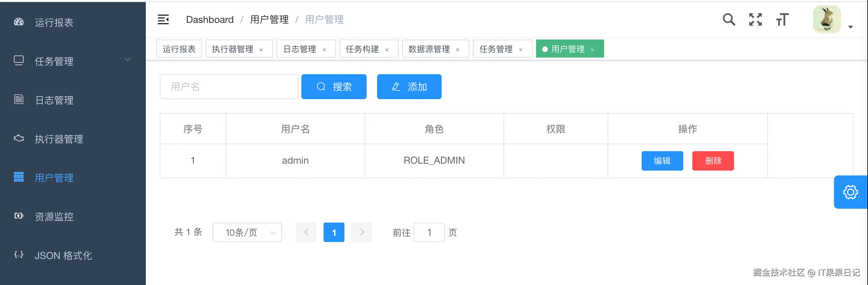Close the 执行器管理 tab
868x285 pixels.
click(261, 50)
